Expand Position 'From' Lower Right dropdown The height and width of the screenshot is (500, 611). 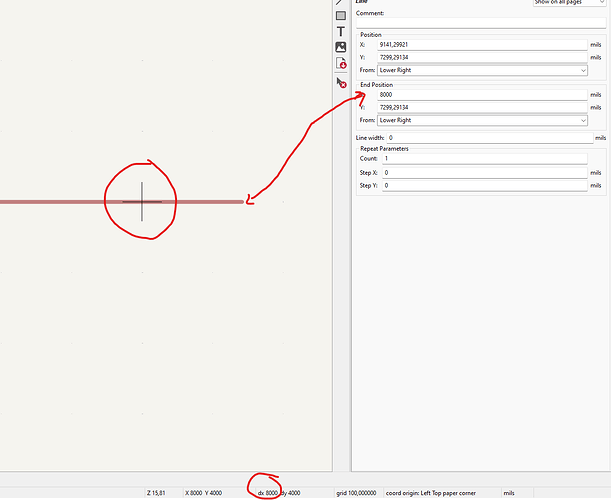[482, 70]
